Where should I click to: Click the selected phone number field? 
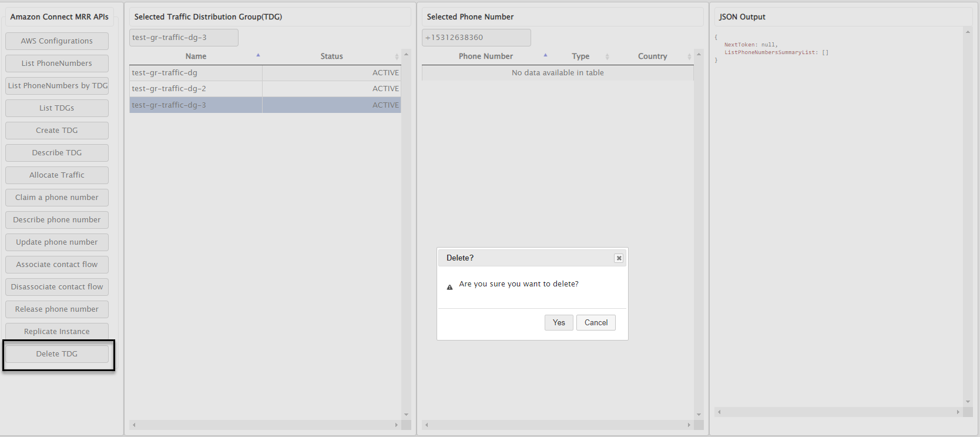coord(476,38)
